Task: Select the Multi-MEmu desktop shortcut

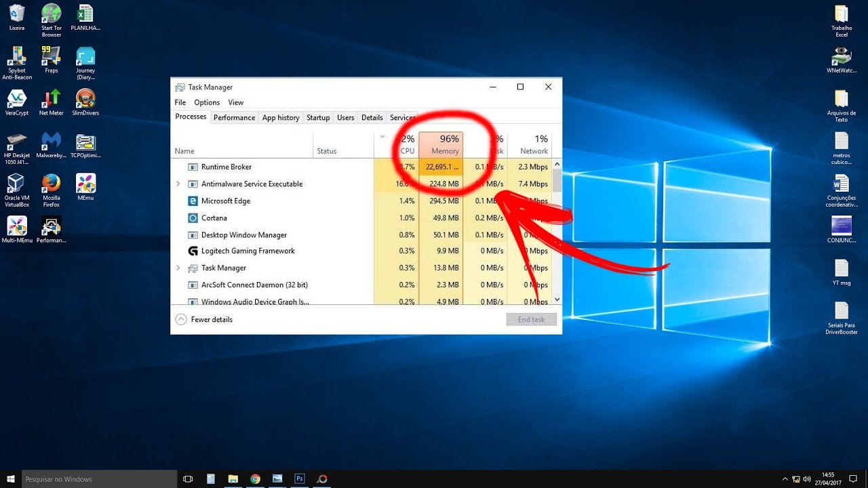Action: 17,229
